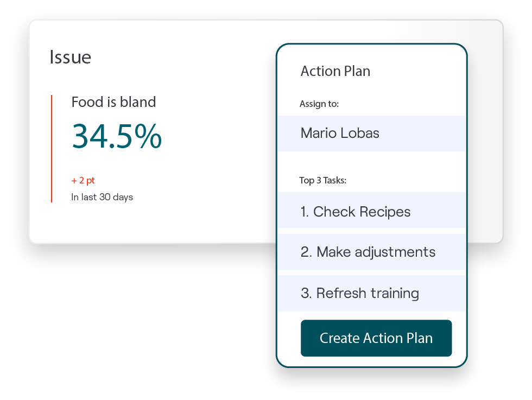Click the + 2 pt change indicator
The image size is (532, 400).
point(83,181)
